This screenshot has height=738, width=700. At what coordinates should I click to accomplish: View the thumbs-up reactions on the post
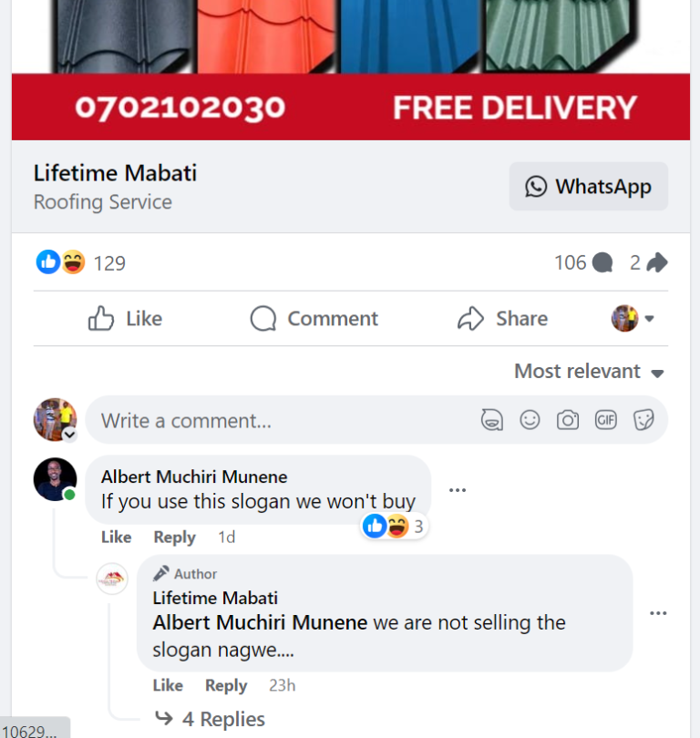pos(47,262)
